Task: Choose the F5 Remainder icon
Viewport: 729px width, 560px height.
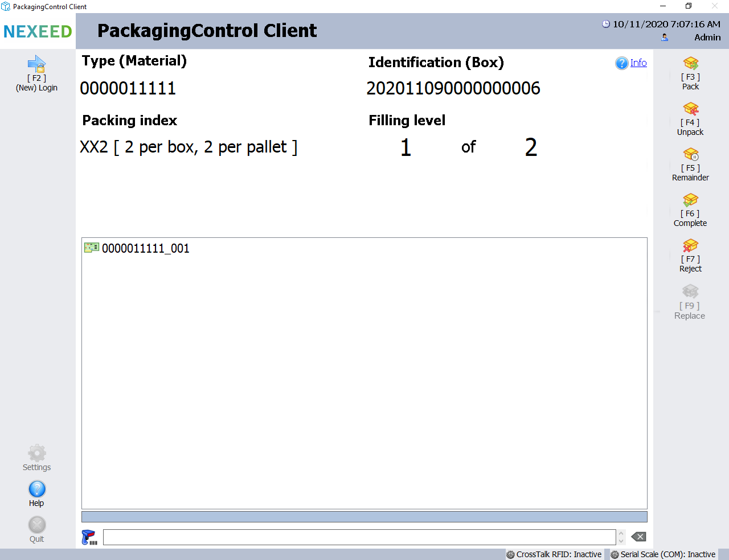Action: pos(690,154)
